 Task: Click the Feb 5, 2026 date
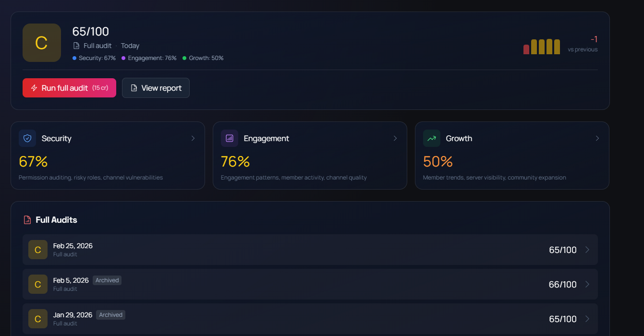click(71, 280)
